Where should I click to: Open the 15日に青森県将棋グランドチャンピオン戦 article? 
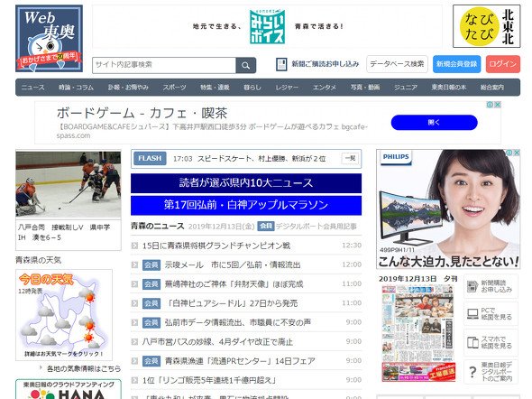(216, 246)
